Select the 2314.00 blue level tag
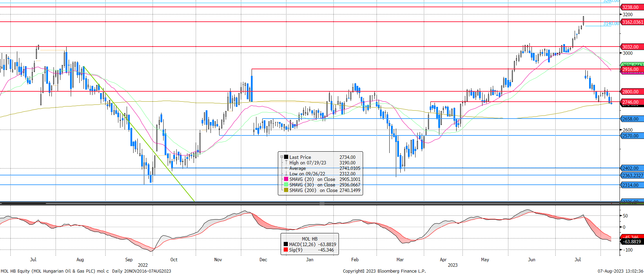 (632, 185)
